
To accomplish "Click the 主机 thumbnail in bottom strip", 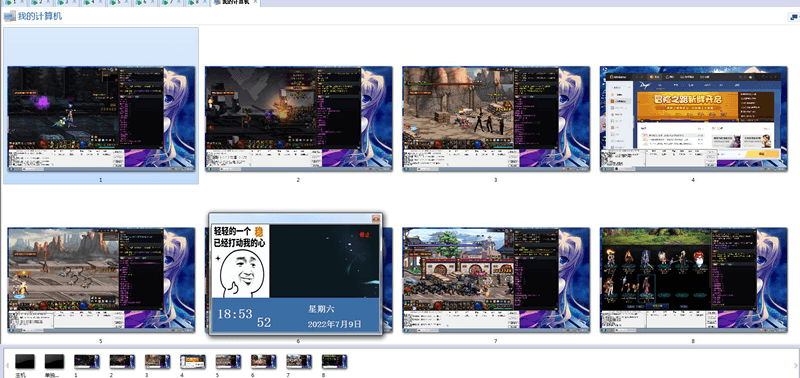I will [x=25, y=362].
